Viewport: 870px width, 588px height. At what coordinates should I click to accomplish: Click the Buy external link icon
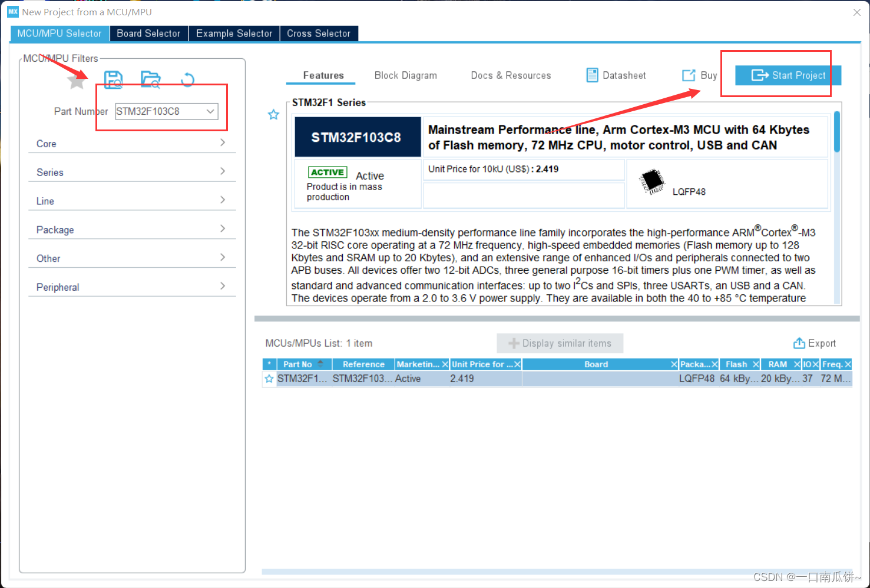coord(689,75)
